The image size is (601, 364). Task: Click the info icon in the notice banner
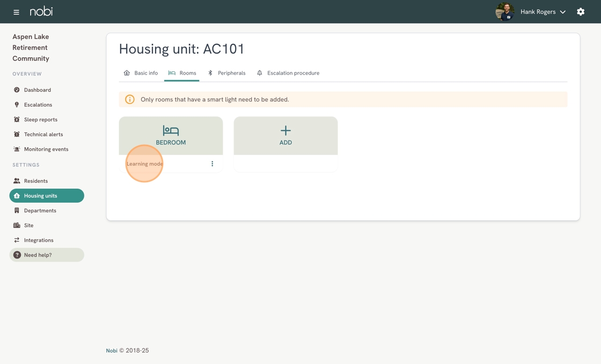click(130, 99)
